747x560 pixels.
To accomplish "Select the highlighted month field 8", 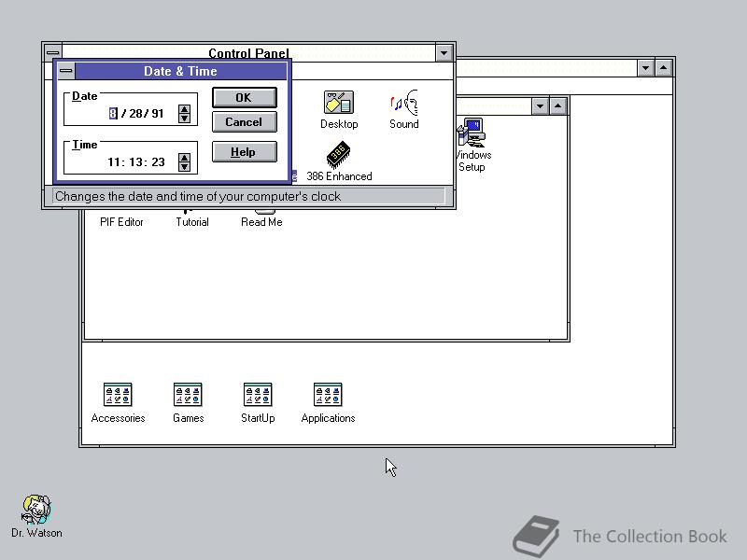I will [x=113, y=113].
